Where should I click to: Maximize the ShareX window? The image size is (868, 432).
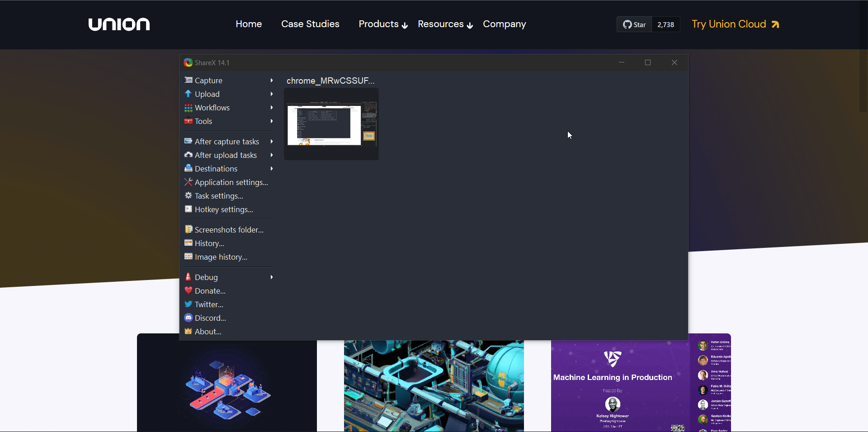coord(648,62)
